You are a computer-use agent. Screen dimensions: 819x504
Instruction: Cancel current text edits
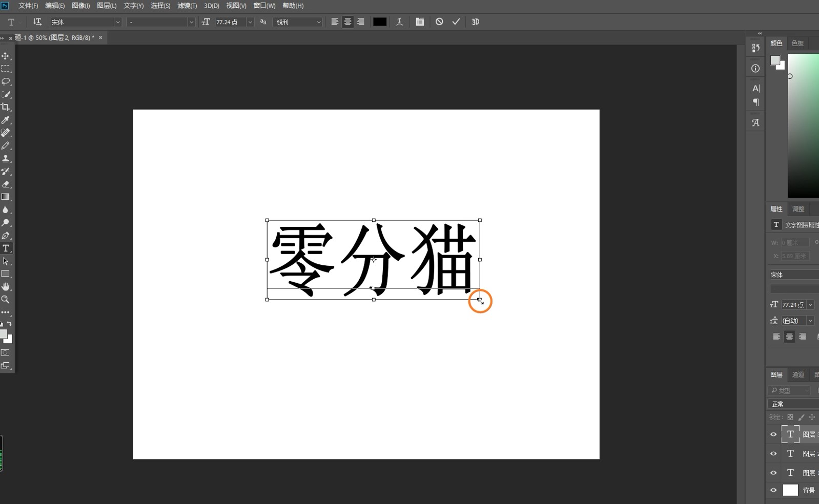coord(439,22)
